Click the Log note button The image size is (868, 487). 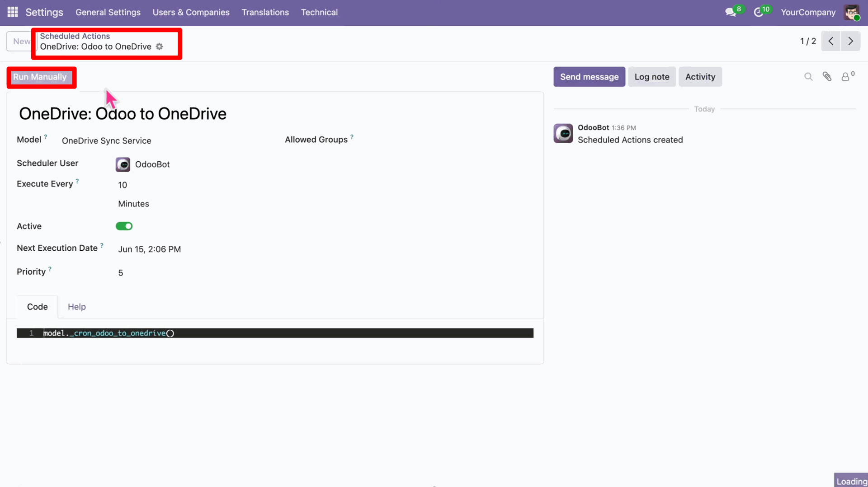[x=652, y=77]
